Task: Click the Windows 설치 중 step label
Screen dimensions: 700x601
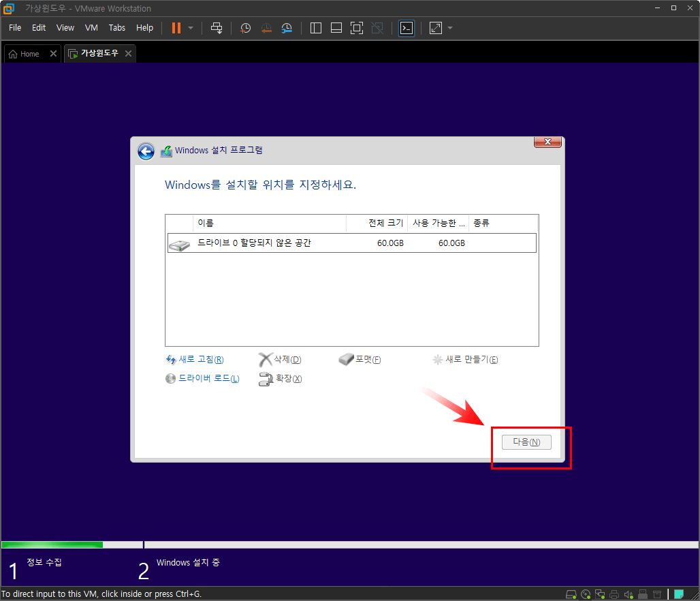Action: pyautogui.click(x=188, y=562)
